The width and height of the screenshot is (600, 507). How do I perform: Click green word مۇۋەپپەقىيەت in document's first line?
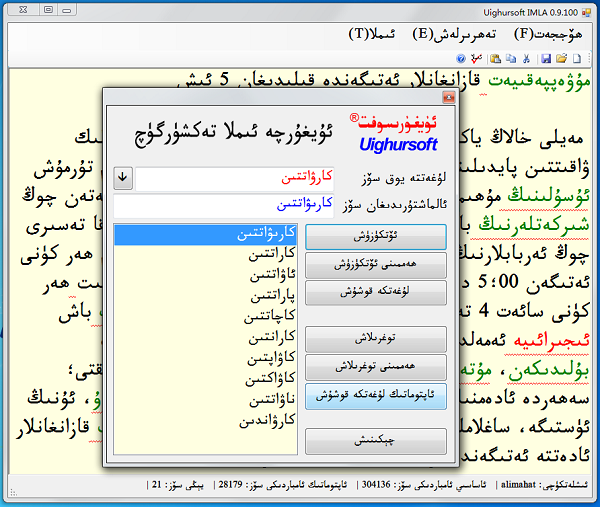539,82
